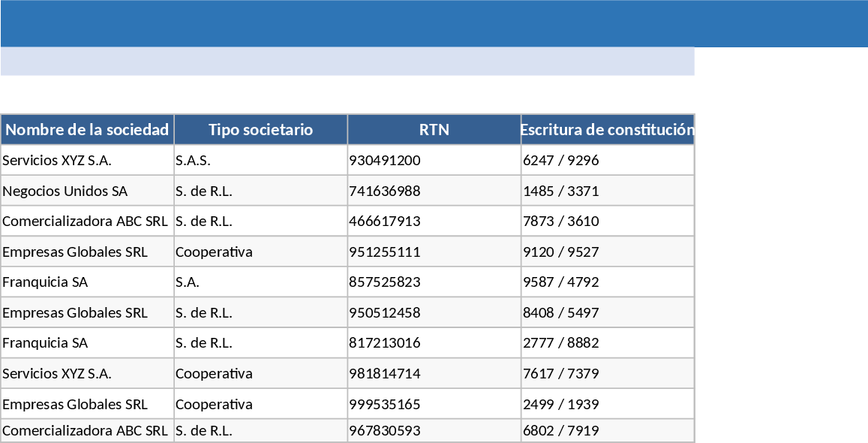Click the cell "9587 / 4792"
868x443 pixels.
(x=608, y=282)
